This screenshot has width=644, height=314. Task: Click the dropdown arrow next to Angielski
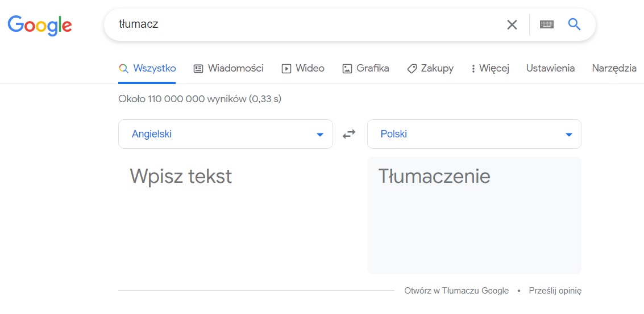coord(320,135)
